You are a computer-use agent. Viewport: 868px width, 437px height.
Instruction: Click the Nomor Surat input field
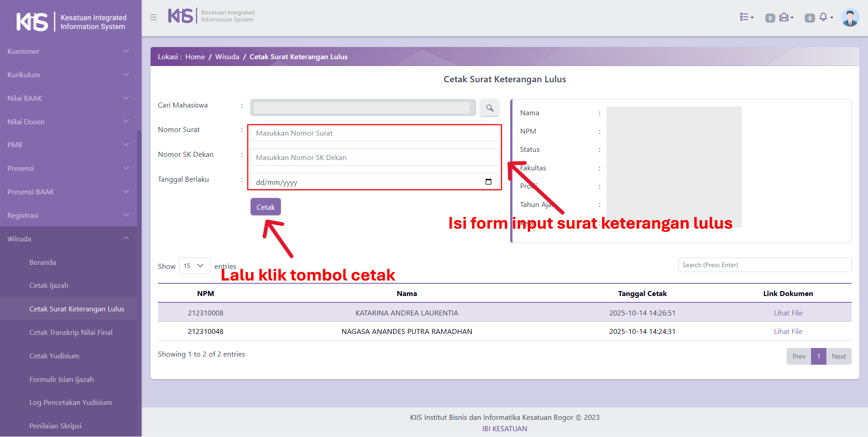pos(375,133)
